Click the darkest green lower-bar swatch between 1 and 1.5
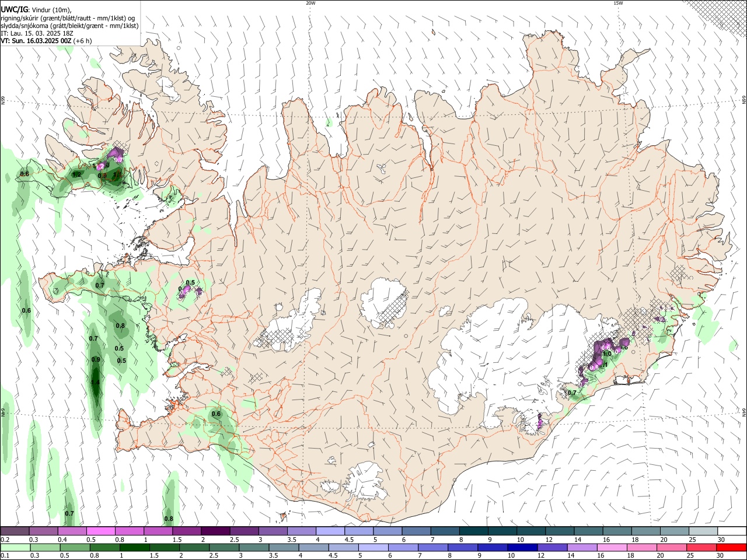Screen dimensions: 747x560 coord(135,548)
